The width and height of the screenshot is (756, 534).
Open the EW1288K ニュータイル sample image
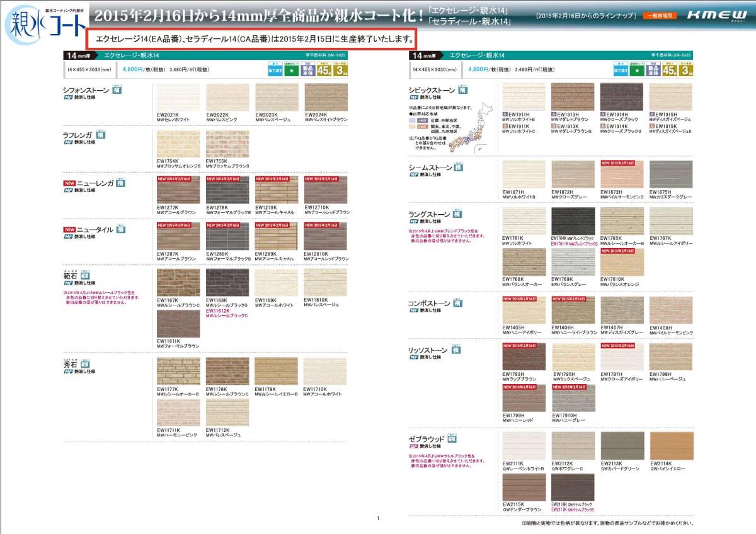(x=227, y=236)
